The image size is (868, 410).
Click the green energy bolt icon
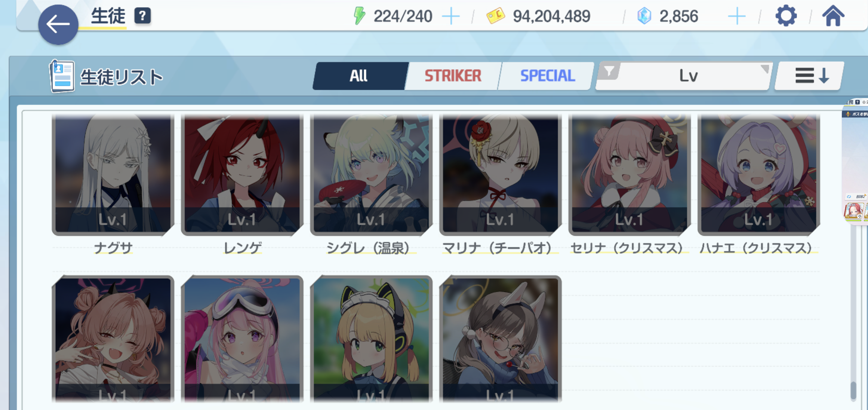click(360, 16)
